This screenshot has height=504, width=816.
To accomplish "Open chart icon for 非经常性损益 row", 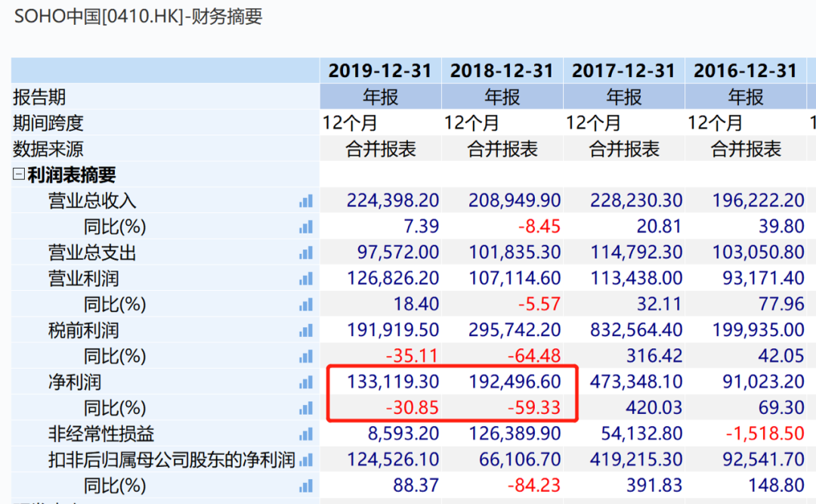I will pyautogui.click(x=306, y=434).
